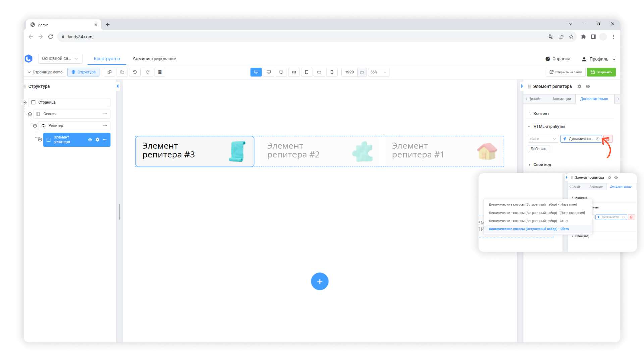Select the mobile phone viewport icon
The height and width of the screenshot is (362, 644).
click(x=332, y=72)
